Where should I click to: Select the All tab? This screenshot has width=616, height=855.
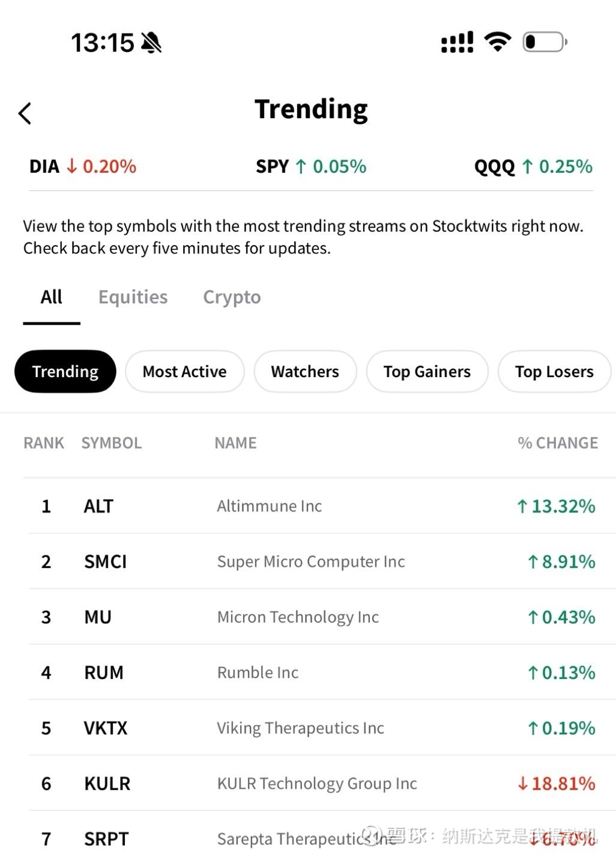click(x=52, y=297)
